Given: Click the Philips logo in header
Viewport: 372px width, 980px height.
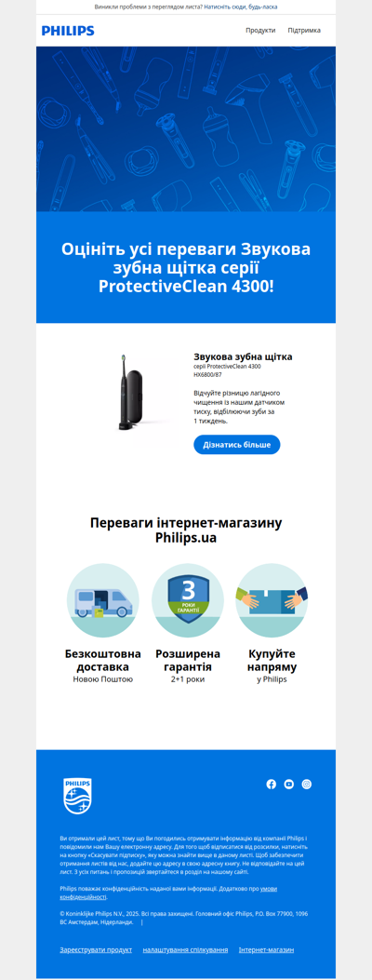Looking at the screenshot, I should tap(67, 31).
